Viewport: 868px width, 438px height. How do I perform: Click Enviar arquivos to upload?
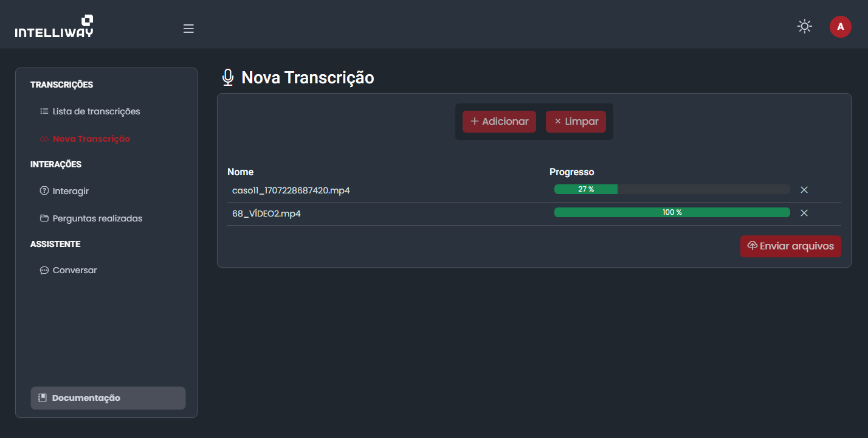coord(790,246)
